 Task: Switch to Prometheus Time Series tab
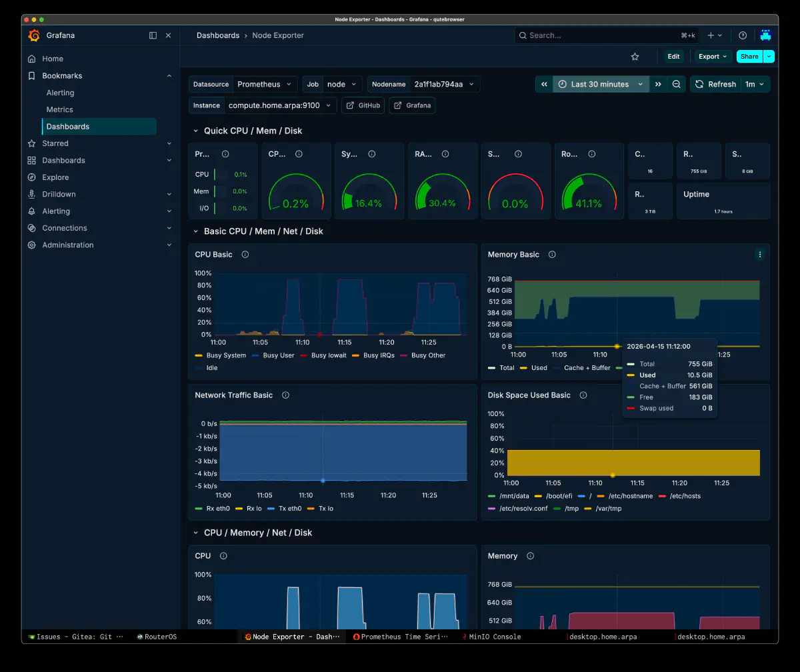click(x=401, y=637)
